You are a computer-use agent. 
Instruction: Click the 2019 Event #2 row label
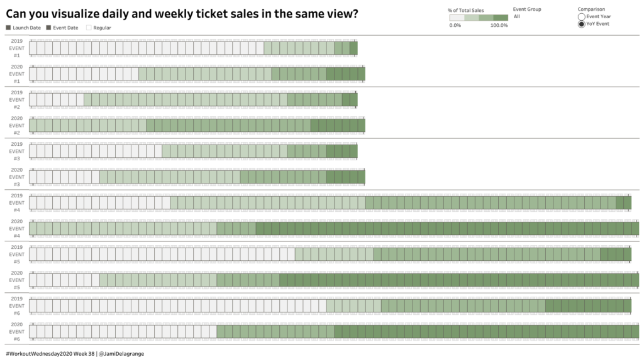click(x=17, y=99)
